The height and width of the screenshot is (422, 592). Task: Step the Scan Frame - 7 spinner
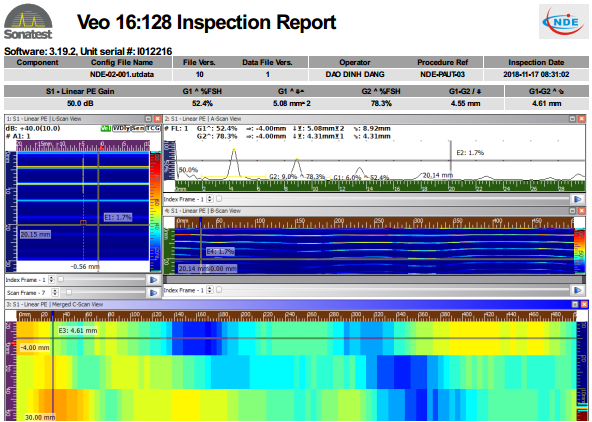[x=55, y=293]
